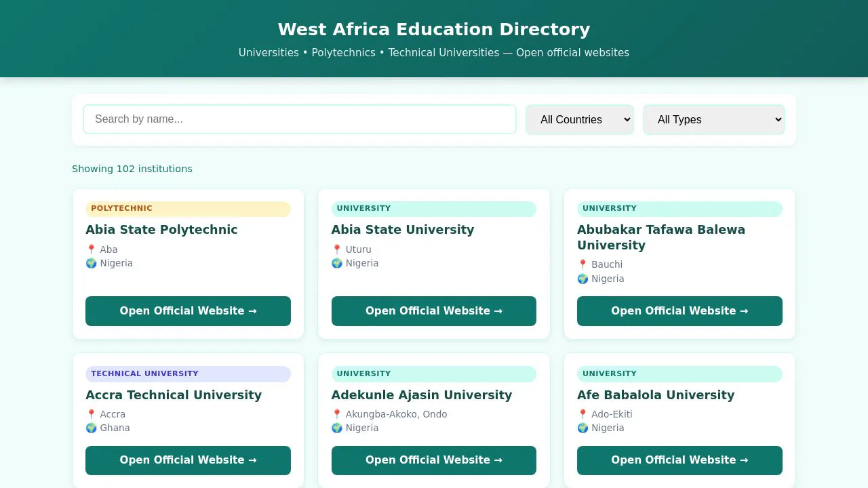Click the TECHNICAL UNIVERSITY badge on Accra card
Viewport: 868px width, 488px height.
[188, 374]
